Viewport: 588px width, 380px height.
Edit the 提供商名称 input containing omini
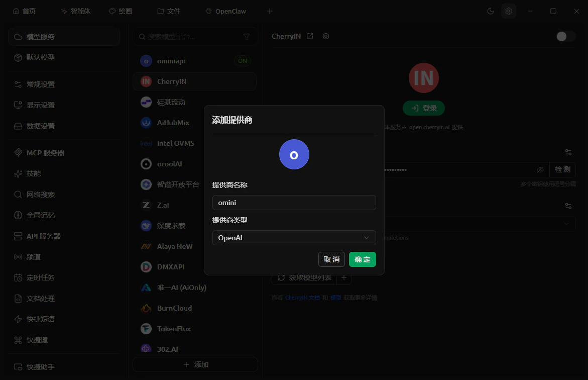tap(294, 203)
